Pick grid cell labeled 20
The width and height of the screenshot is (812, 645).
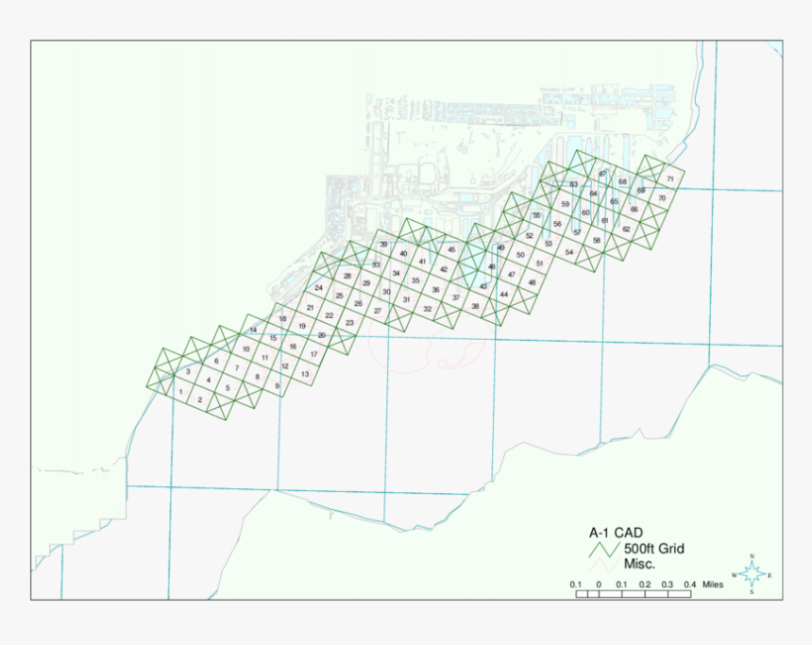pyautogui.click(x=322, y=335)
